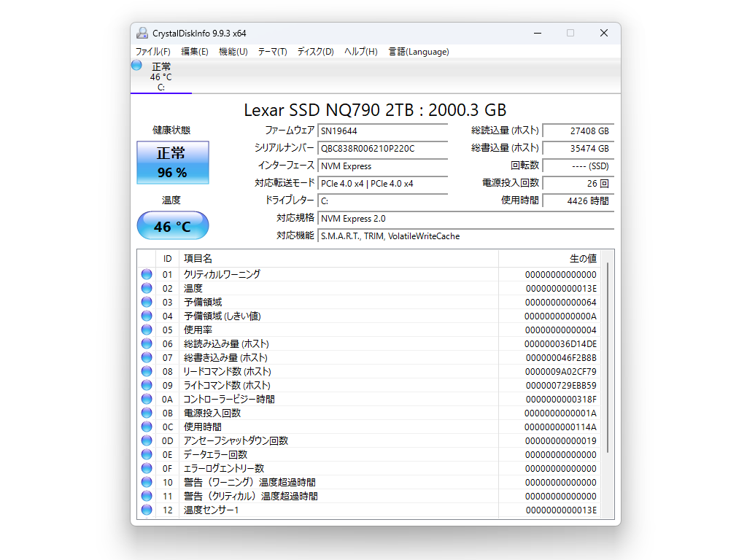Open the テーマ(T) menu
747x560 pixels.
[272, 52]
